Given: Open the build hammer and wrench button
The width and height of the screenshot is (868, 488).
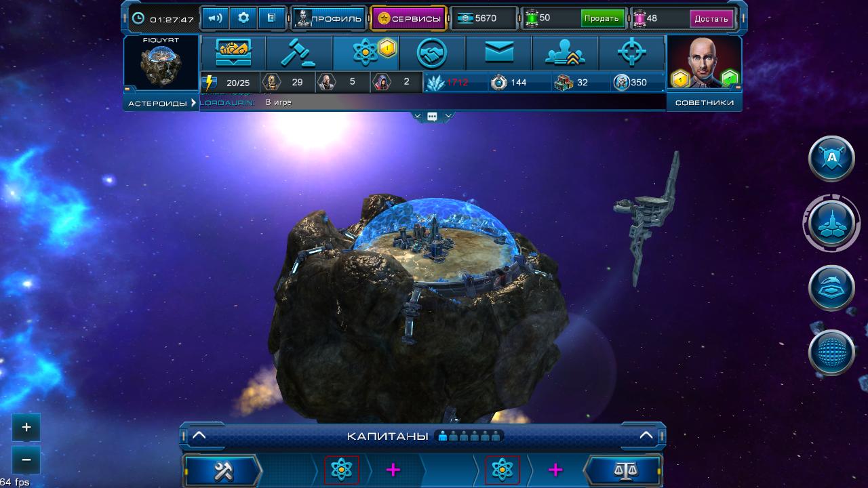Looking at the screenshot, I should 223,470.
